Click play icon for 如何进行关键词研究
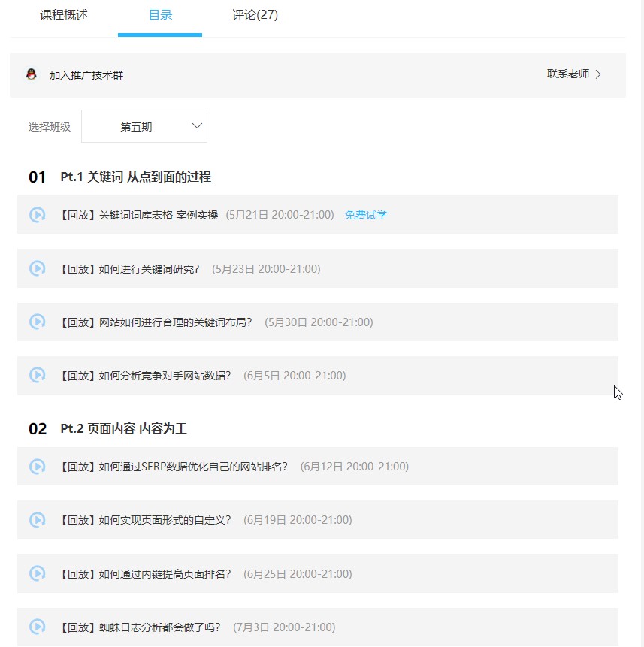The height and width of the screenshot is (647, 644). (37, 268)
